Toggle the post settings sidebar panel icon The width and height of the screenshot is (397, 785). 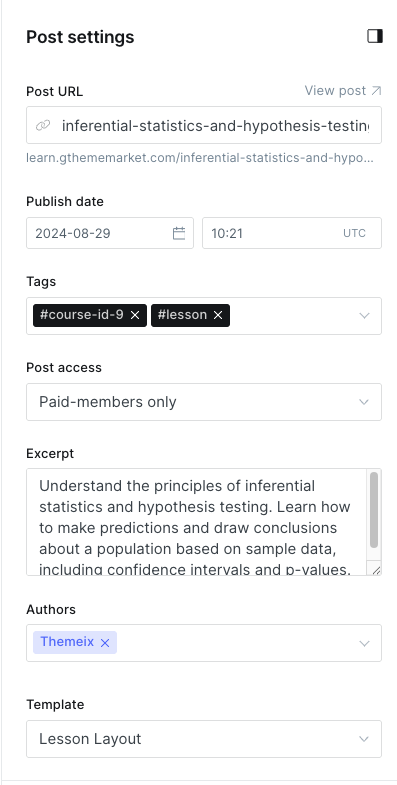(374, 36)
